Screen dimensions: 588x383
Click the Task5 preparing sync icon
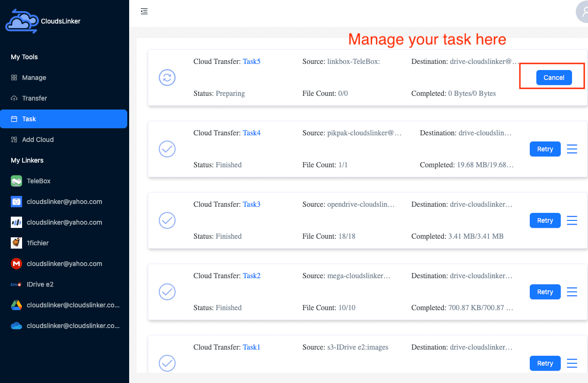pos(167,78)
